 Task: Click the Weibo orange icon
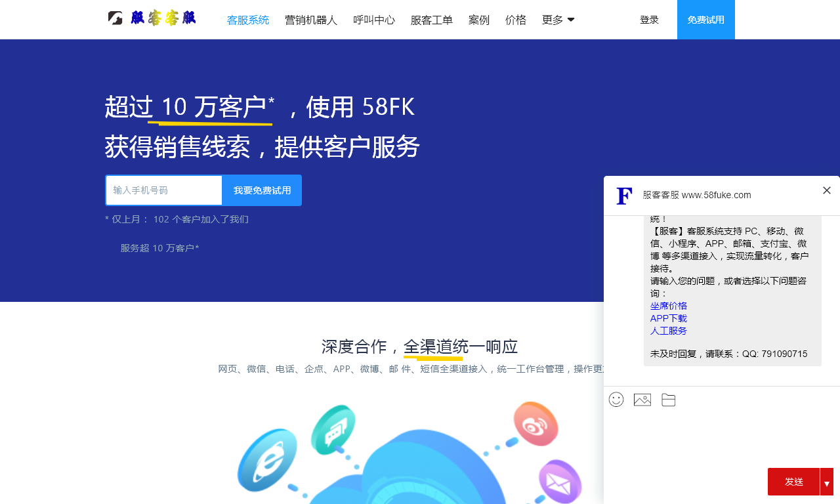[535, 424]
